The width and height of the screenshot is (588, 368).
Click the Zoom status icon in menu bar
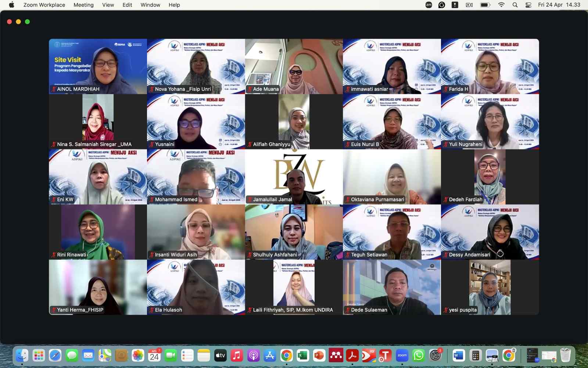coord(429,5)
